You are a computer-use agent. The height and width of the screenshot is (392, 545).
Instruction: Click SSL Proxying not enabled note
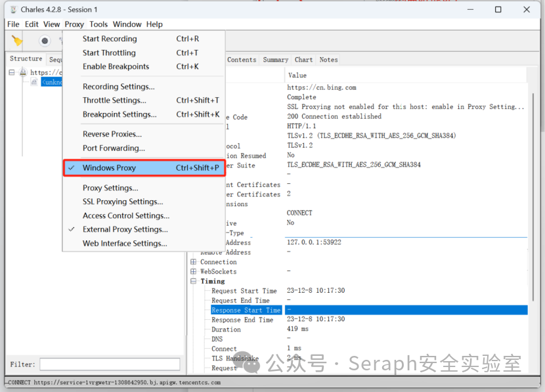(405, 106)
